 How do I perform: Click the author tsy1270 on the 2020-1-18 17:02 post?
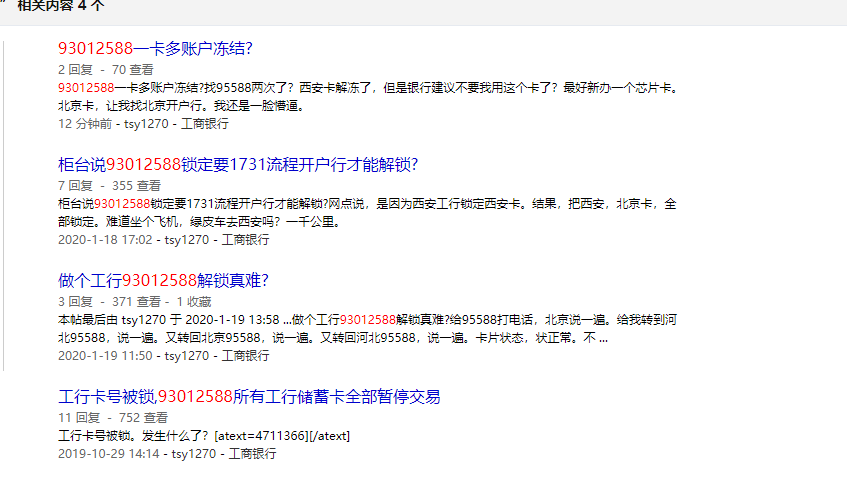186,240
